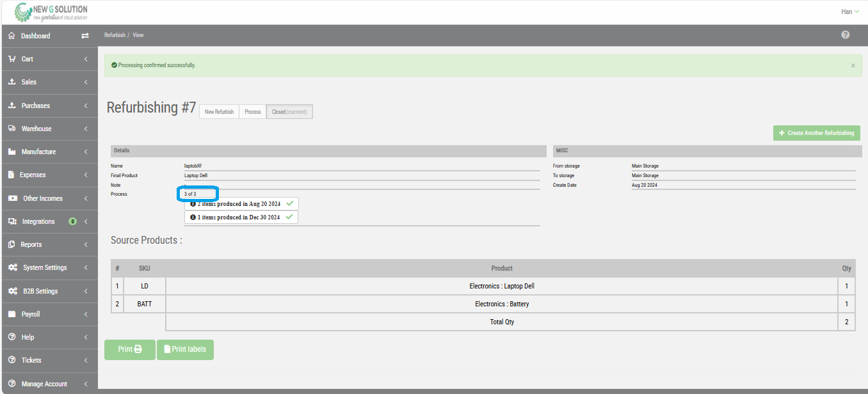Click the Cart icon in sidebar
This screenshot has height=394, width=868.
(x=12, y=59)
